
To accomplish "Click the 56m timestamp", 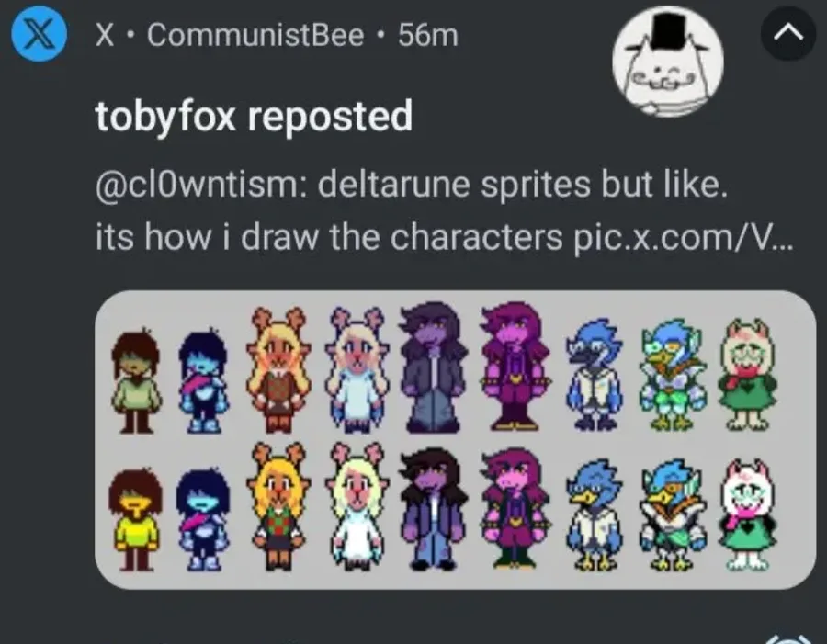I will click(x=428, y=36).
